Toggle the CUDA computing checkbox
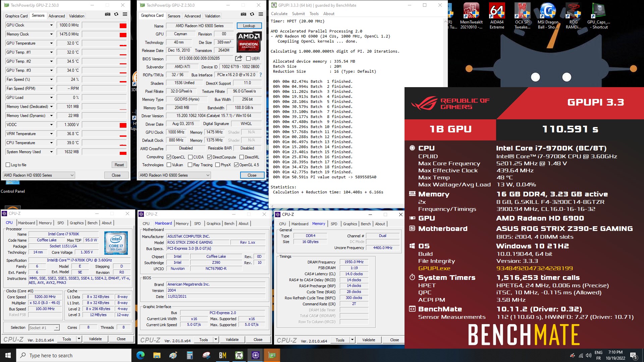This screenshot has width=644, height=362. point(190,157)
